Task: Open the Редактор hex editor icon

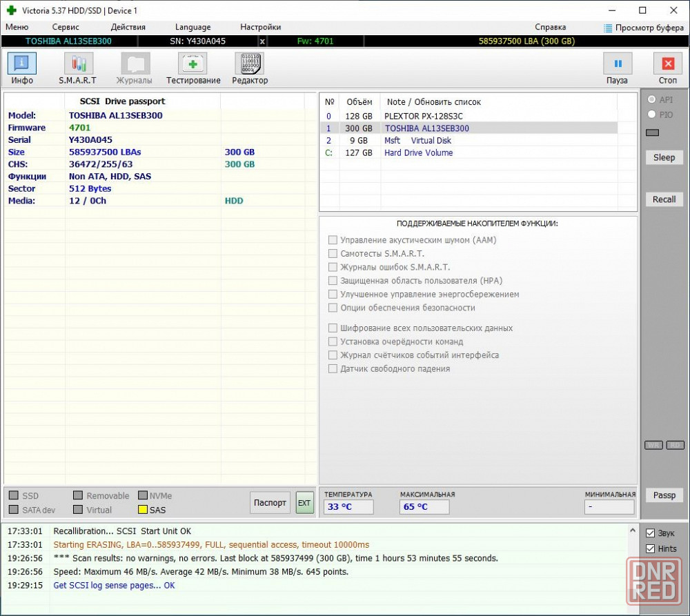Action: pos(249,63)
